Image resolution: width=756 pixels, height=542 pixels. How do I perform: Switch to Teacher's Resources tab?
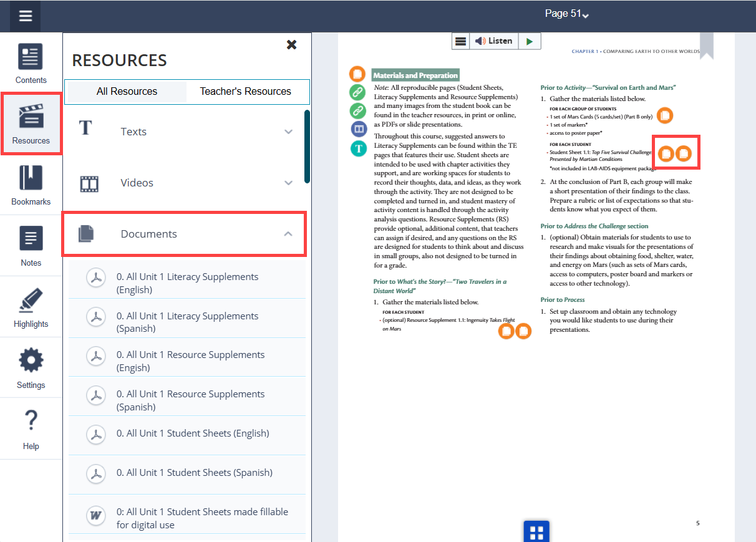245,91
